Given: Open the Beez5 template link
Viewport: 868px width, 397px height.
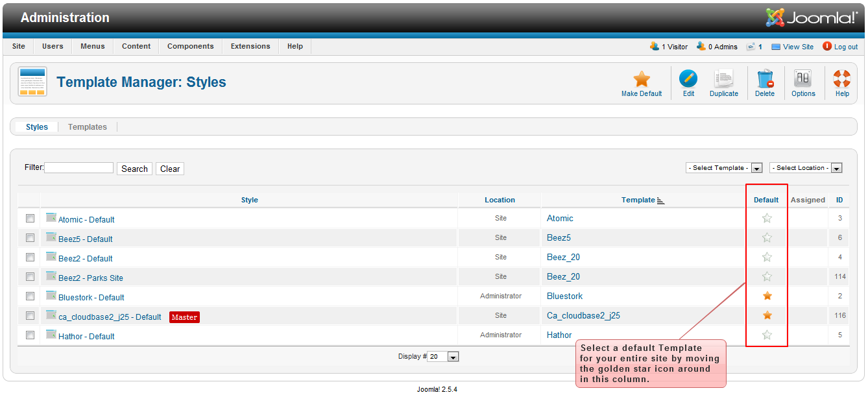Looking at the screenshot, I should point(559,238).
